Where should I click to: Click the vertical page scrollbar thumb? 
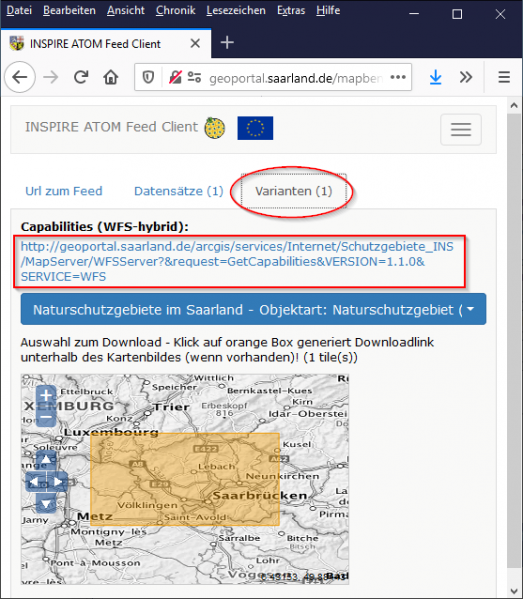tap(514, 340)
